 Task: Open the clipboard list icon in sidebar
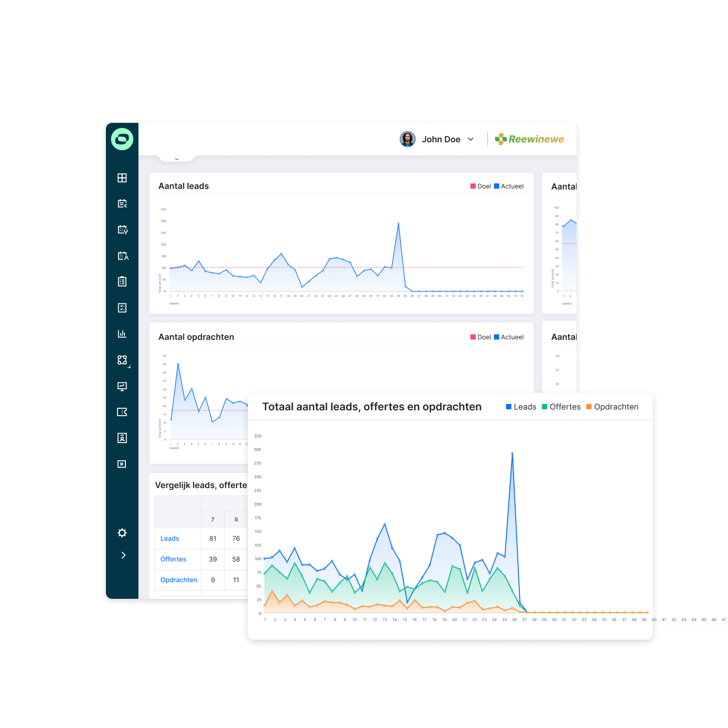click(122, 282)
